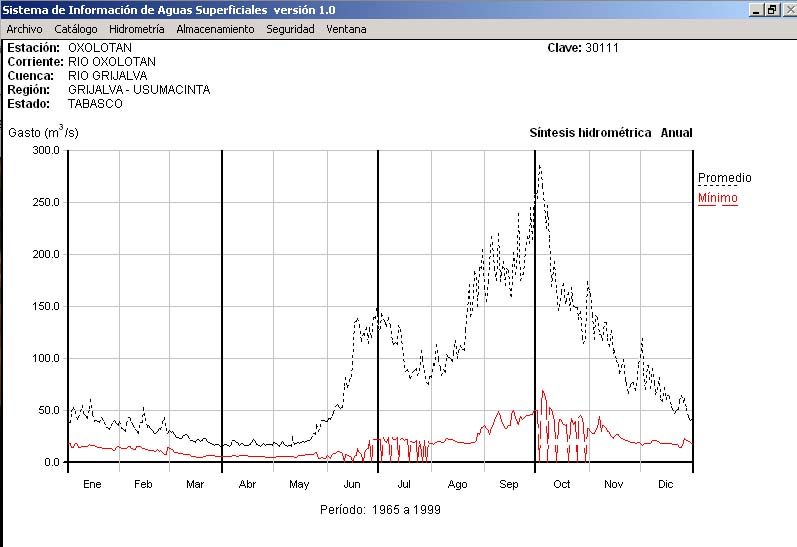Open the Hidrometría menu

pyautogui.click(x=136, y=29)
